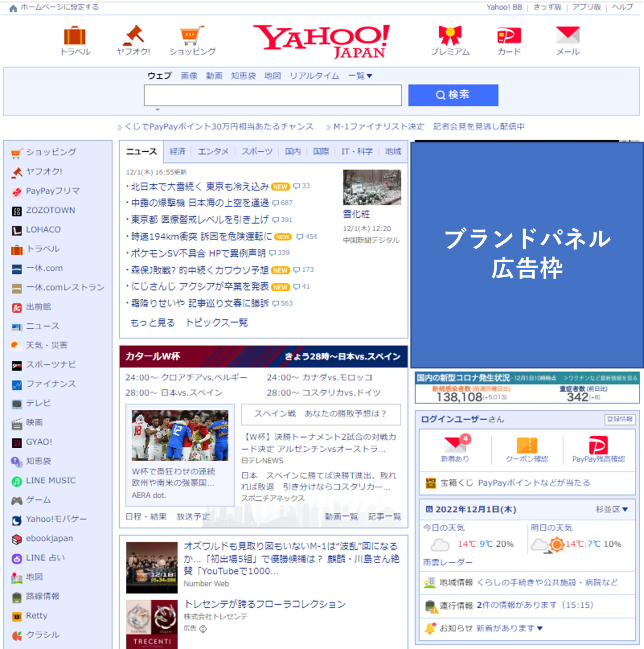This screenshot has width=644, height=649.
Task: Open Yahoo! プレミアム ribbon icon
Action: [450, 36]
